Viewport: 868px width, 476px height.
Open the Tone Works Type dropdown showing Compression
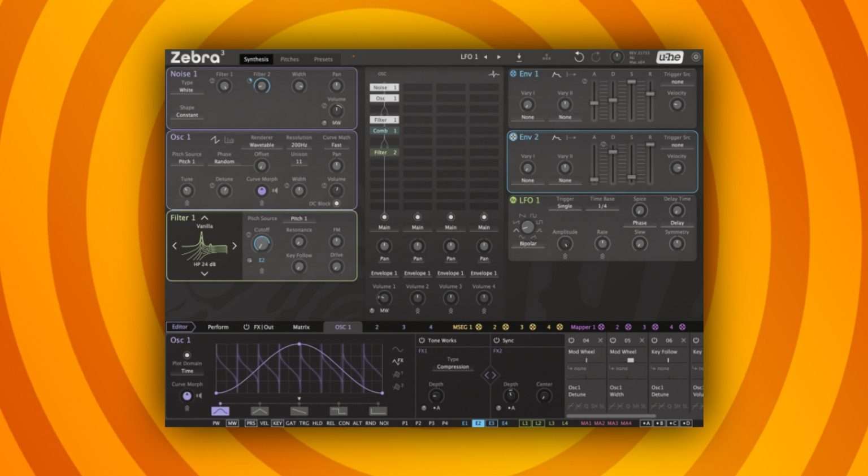click(453, 367)
